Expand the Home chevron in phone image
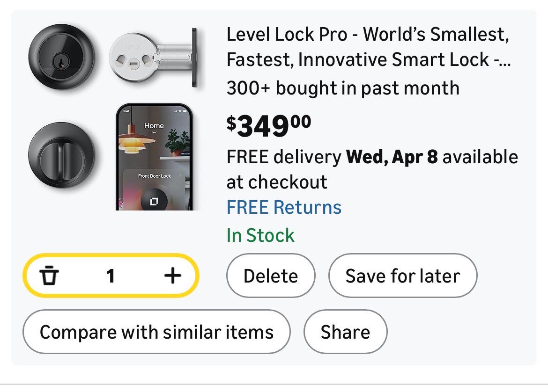Image resolution: width=548 pixels, height=392 pixels. 154,133
